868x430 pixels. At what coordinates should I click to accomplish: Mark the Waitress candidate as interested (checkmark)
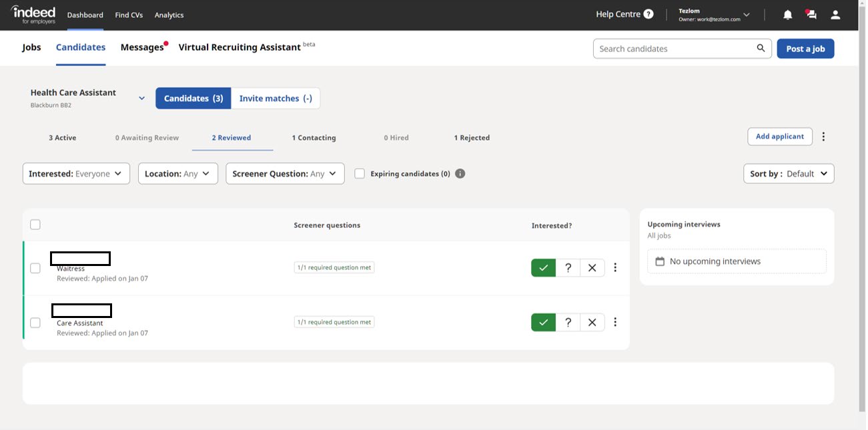(x=544, y=268)
